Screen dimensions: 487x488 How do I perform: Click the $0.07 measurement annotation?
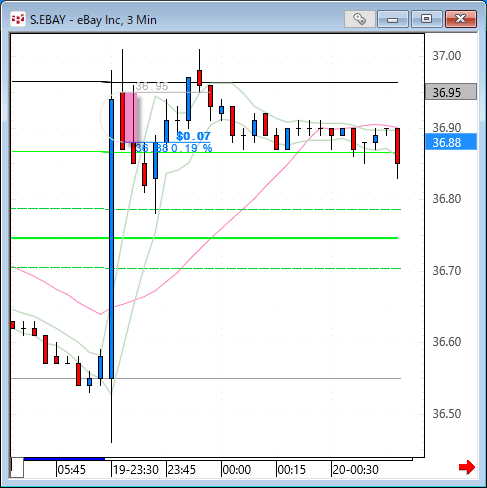(x=193, y=136)
